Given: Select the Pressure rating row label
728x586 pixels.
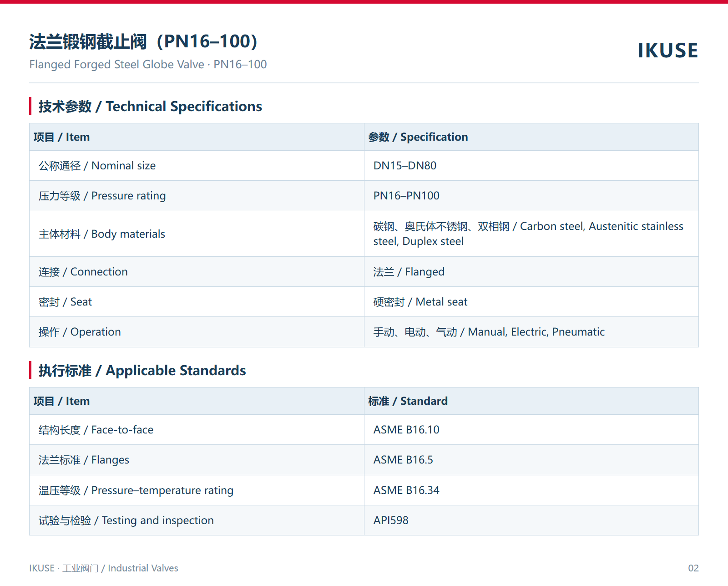Looking at the screenshot, I should pos(102,196).
